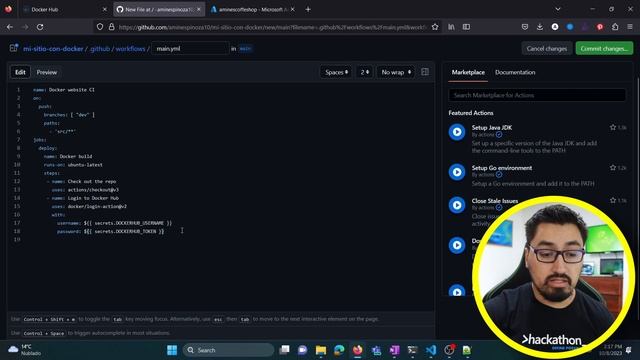Open the .github folder breadcrumb
The height and width of the screenshot is (360, 640).
tap(100, 49)
